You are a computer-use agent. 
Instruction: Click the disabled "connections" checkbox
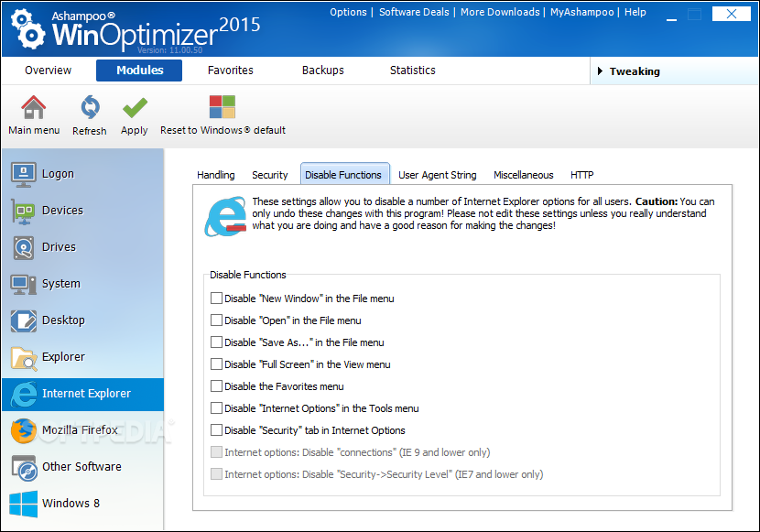pos(217,451)
